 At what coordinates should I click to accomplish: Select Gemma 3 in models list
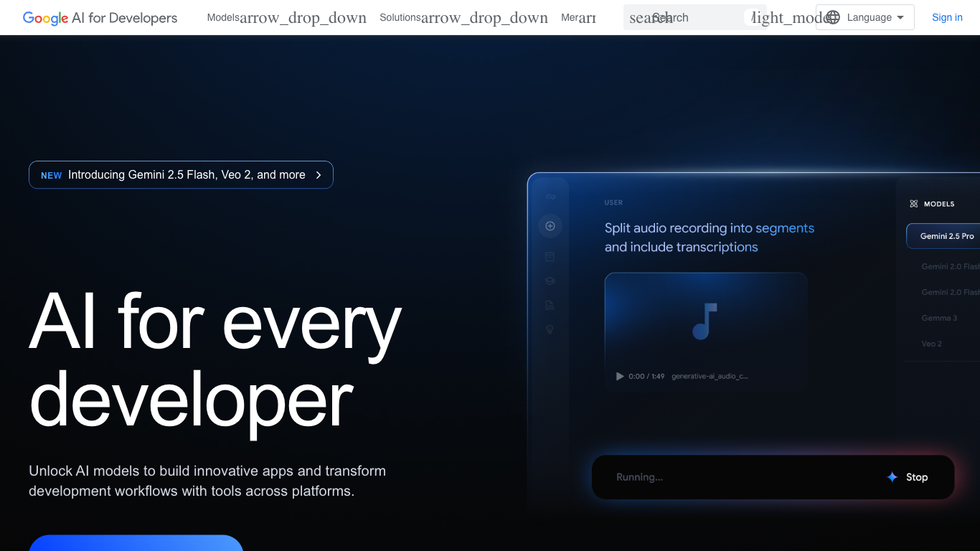939,318
